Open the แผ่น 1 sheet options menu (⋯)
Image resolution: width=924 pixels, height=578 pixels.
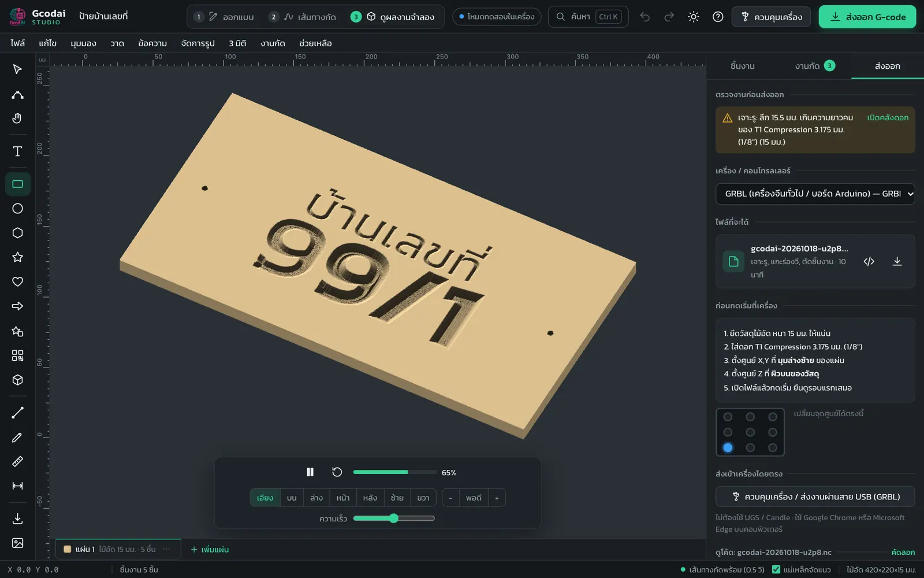pos(167,549)
